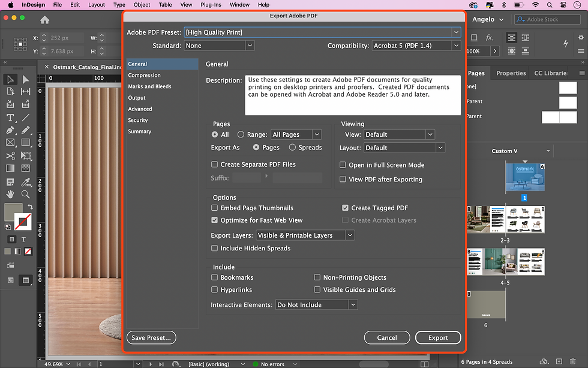Click the Export button

(x=438, y=337)
